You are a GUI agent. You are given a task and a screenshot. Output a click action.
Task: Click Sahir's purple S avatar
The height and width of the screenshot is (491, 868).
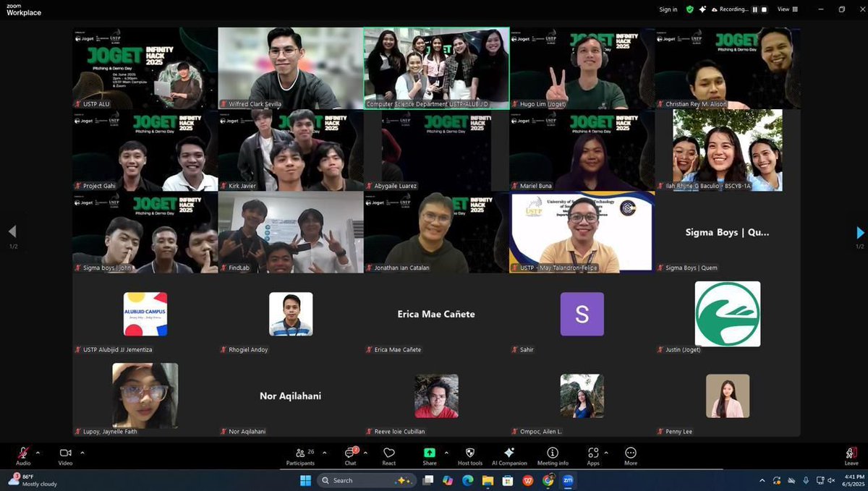click(x=582, y=314)
